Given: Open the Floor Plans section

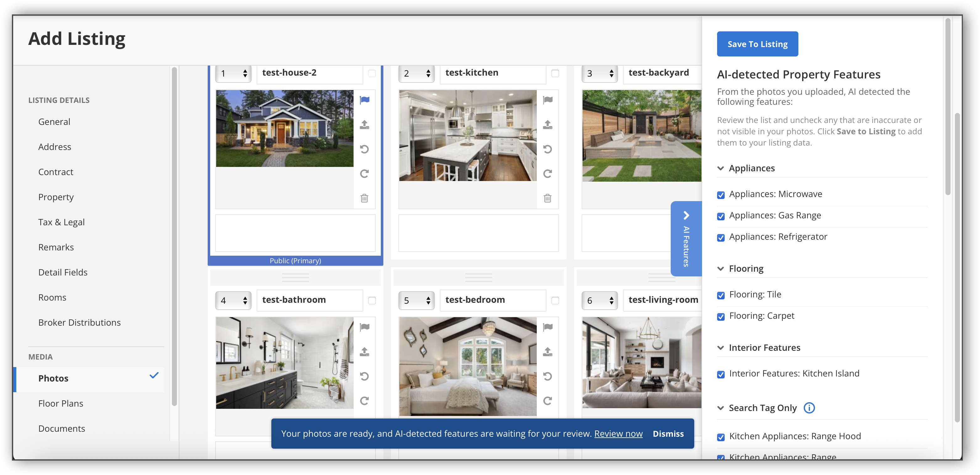Looking at the screenshot, I should [x=61, y=403].
